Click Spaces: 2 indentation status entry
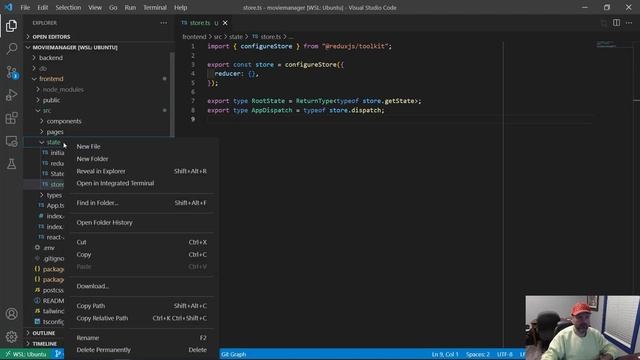This screenshot has width=640, height=360. click(478, 354)
